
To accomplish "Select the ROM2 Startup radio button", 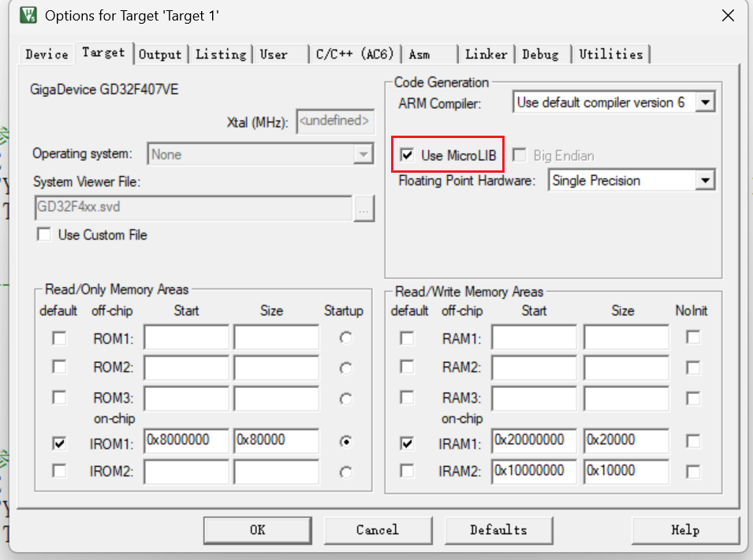I will [x=346, y=368].
